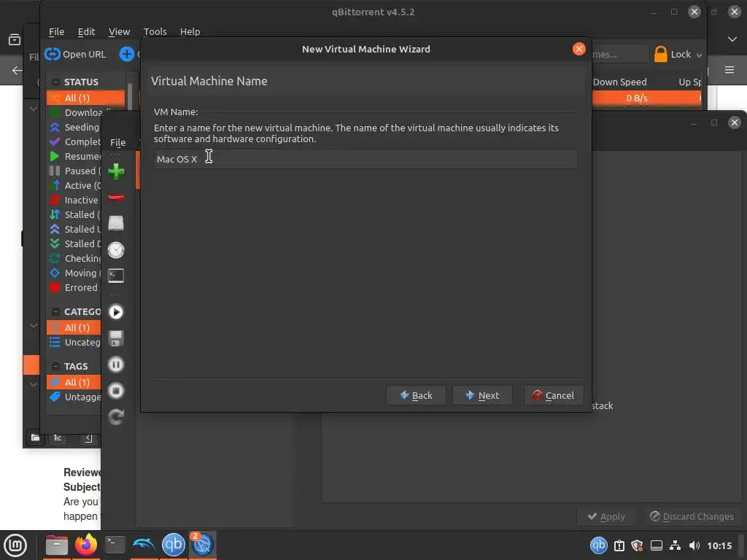This screenshot has width=747, height=560.
Task: Select the All (1) status filter
Action: pos(86,98)
